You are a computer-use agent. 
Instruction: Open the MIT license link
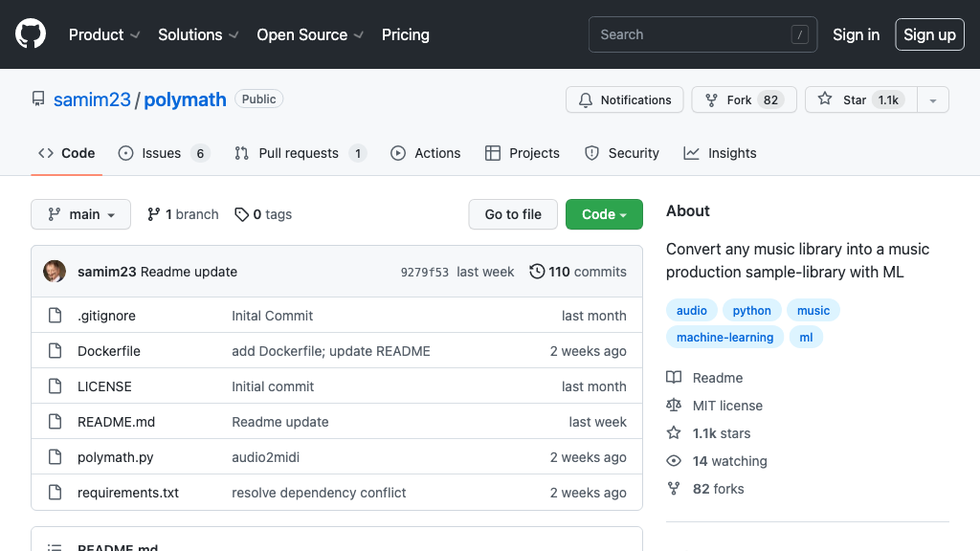[726, 406]
